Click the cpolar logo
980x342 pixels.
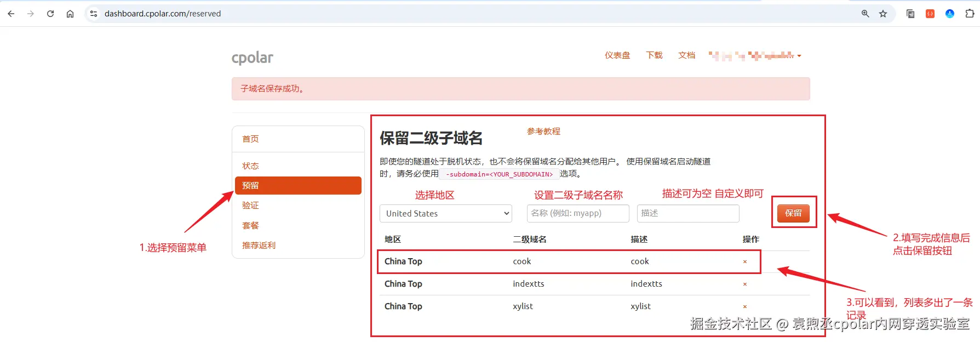click(252, 58)
